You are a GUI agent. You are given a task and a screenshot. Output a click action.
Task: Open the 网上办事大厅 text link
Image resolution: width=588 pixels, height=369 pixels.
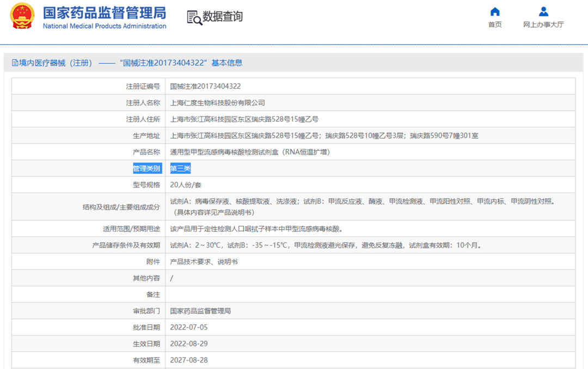[x=543, y=25]
